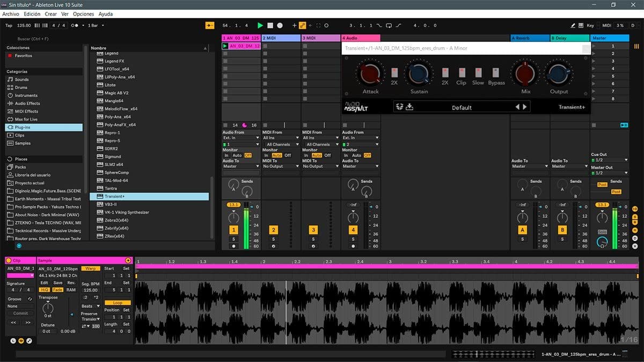644x362 pixels.
Task: Open track 2 MIDI To No Output dropdown
Action: (281, 166)
